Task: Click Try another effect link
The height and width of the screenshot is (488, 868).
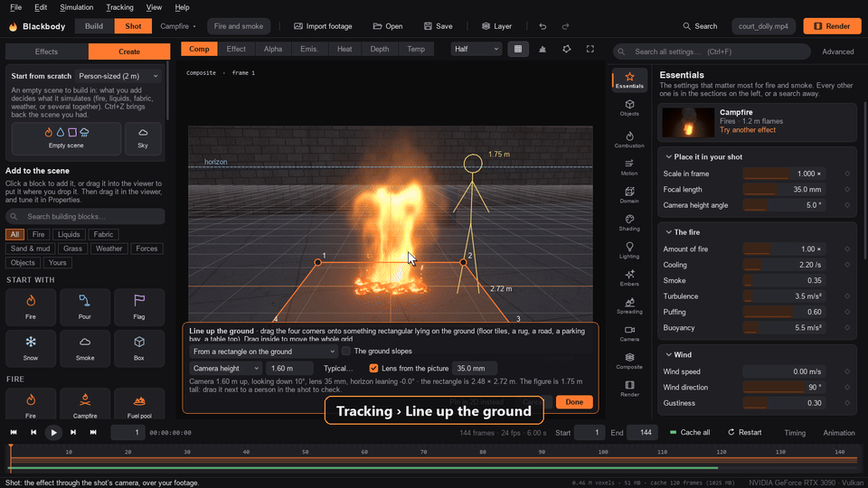Action: click(748, 130)
